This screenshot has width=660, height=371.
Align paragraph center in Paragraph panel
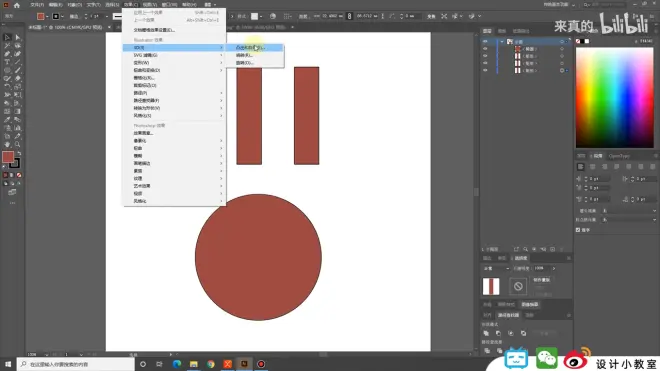click(x=592, y=167)
